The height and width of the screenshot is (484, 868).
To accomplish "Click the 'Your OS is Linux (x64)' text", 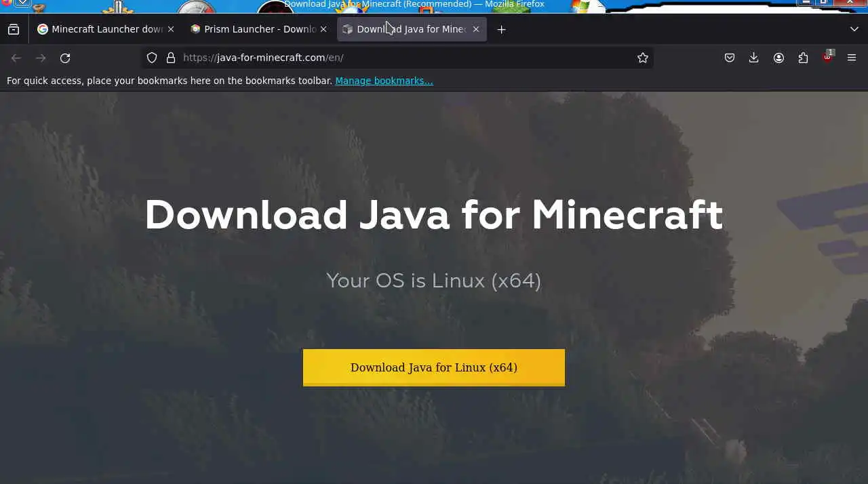I will [434, 281].
